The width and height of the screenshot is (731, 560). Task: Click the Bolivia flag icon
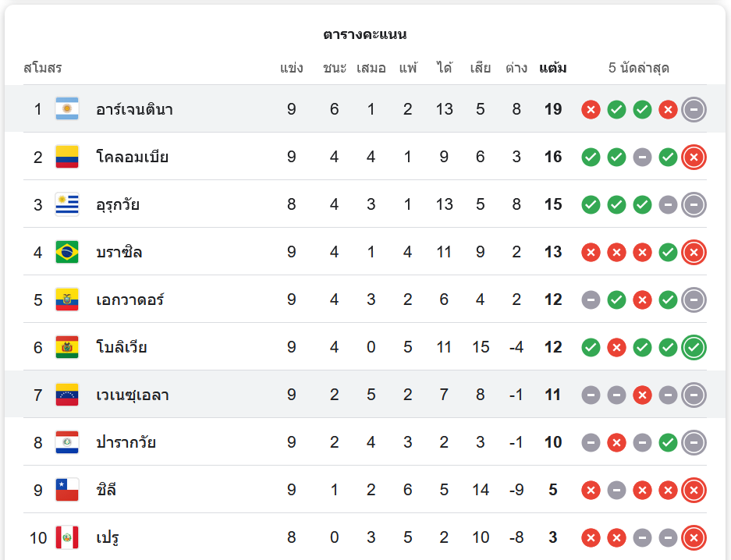(x=67, y=347)
